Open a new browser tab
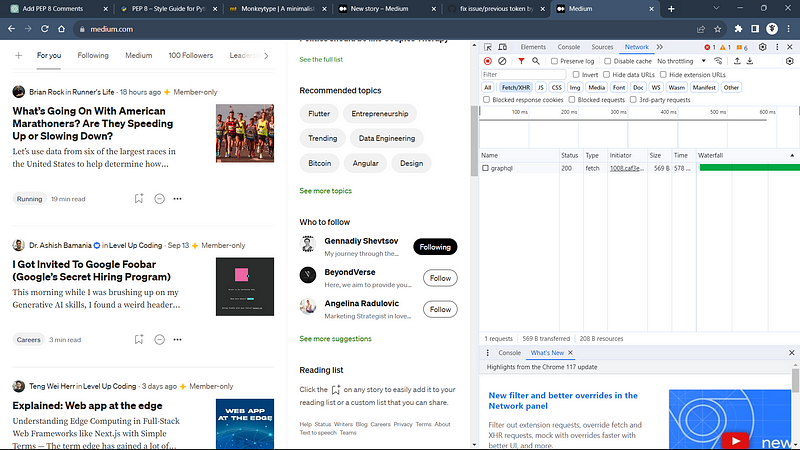Screen dimensions: 800x450 pyautogui.click(x=671, y=9)
